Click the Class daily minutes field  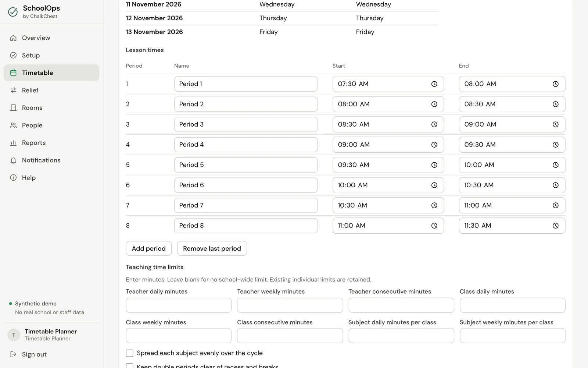click(x=512, y=305)
